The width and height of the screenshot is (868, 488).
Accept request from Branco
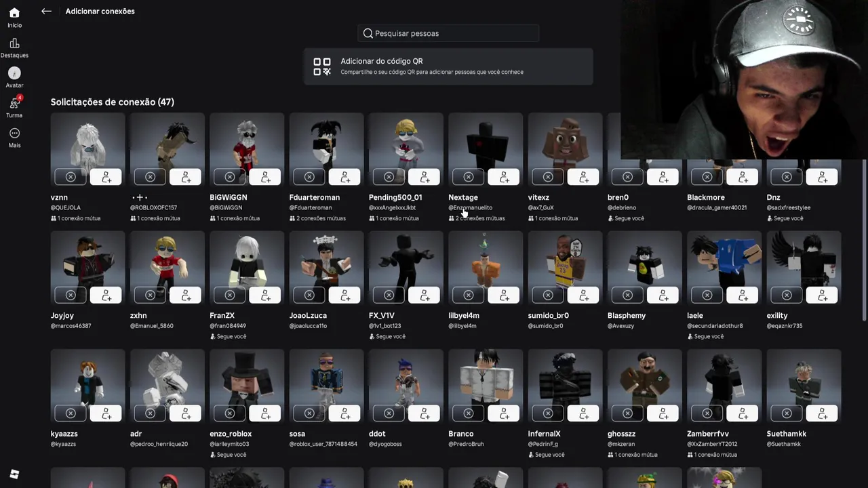point(504,413)
